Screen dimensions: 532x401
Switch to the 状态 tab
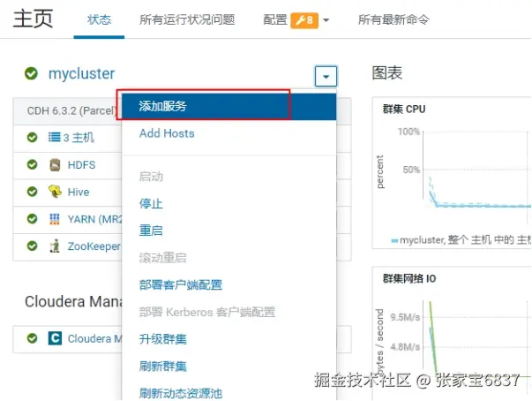(x=99, y=19)
